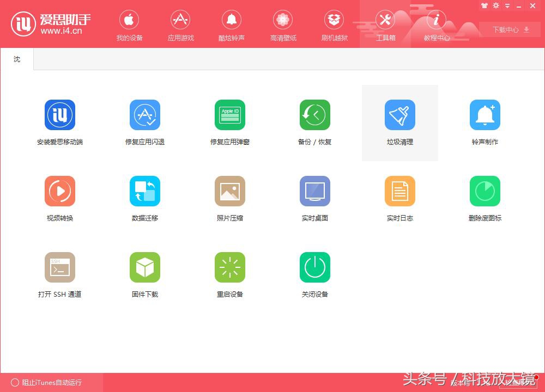Open 下载中心 button
Viewport: 545px width, 392px height.
coord(510,30)
